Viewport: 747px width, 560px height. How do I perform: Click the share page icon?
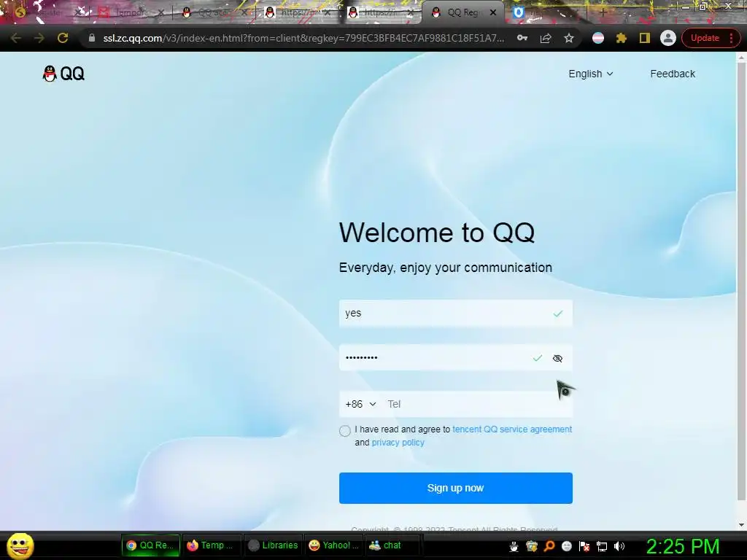coord(546,38)
